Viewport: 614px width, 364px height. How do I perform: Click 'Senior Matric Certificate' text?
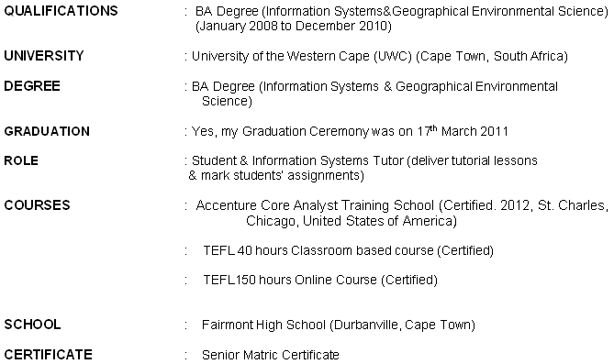pyautogui.click(x=270, y=355)
